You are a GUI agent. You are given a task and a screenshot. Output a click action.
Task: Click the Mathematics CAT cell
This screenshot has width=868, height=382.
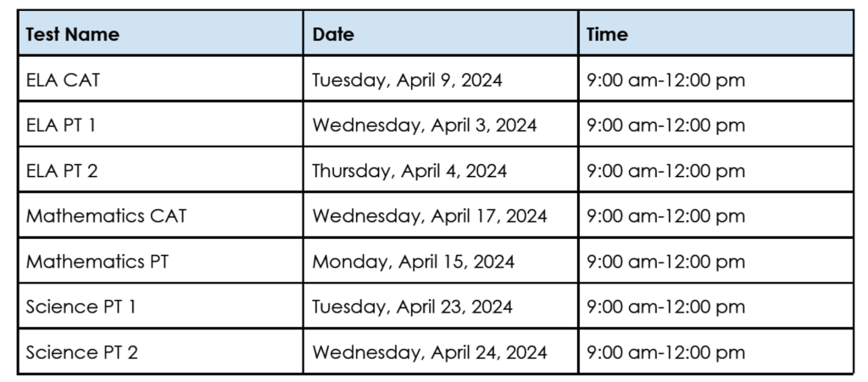tap(106, 216)
